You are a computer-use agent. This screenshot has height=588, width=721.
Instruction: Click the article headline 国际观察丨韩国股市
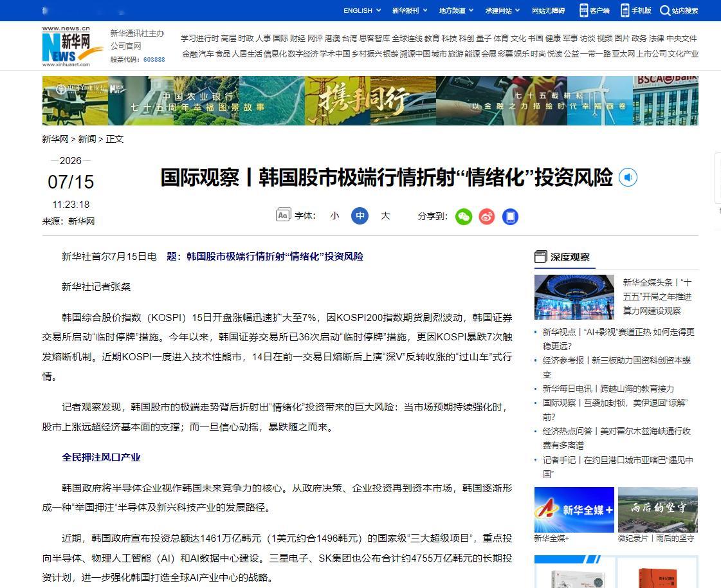click(387, 178)
